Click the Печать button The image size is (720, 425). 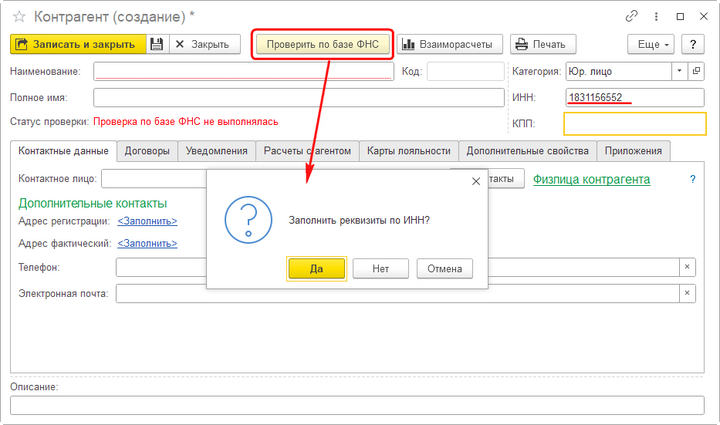(543, 44)
